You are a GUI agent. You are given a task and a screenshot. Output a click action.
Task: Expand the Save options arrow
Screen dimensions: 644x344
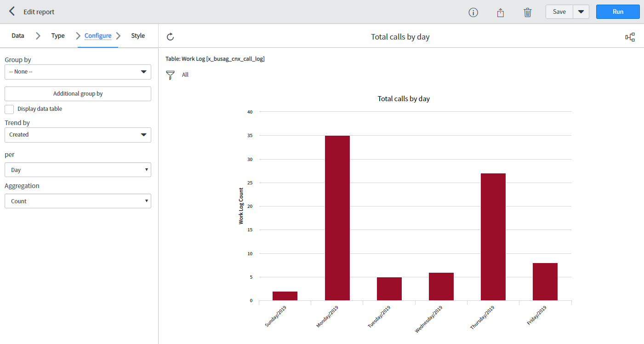(581, 12)
